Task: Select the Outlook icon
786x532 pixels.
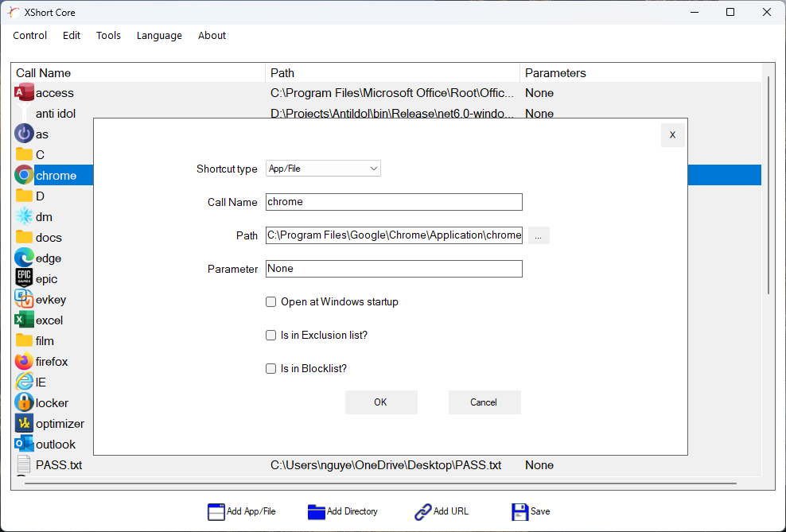Action: pyautogui.click(x=24, y=444)
